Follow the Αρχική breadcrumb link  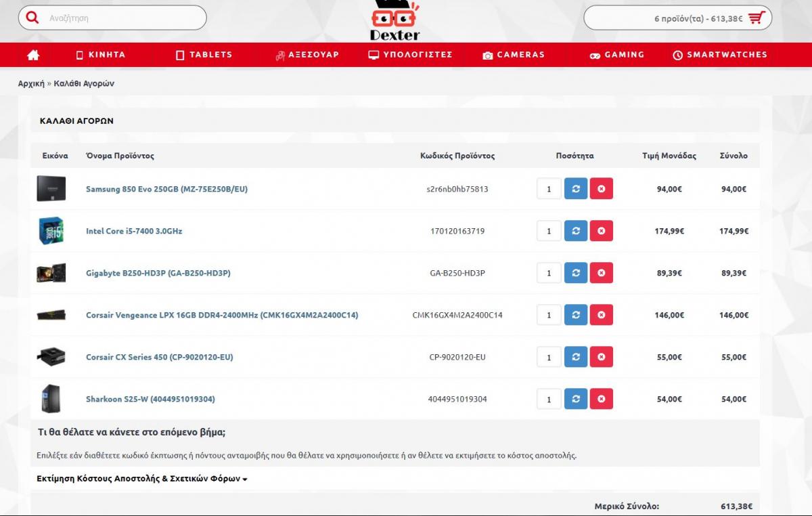point(31,83)
